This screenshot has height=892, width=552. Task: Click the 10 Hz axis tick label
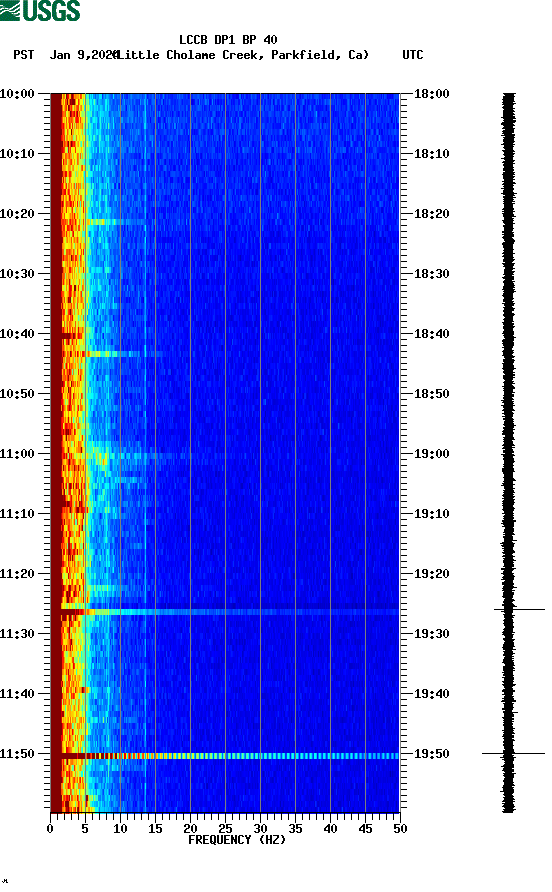pos(120,829)
